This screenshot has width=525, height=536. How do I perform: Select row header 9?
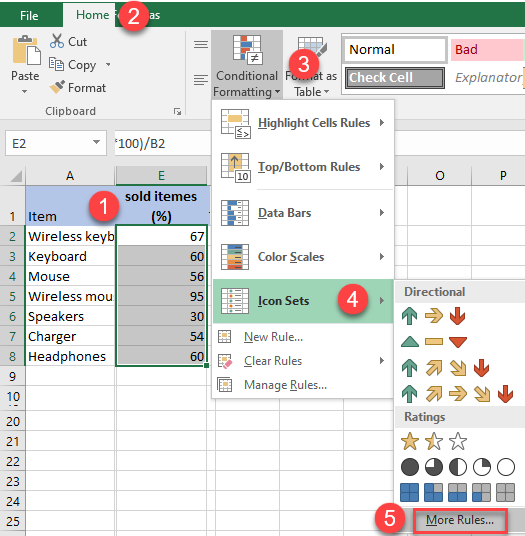[x=13, y=376]
